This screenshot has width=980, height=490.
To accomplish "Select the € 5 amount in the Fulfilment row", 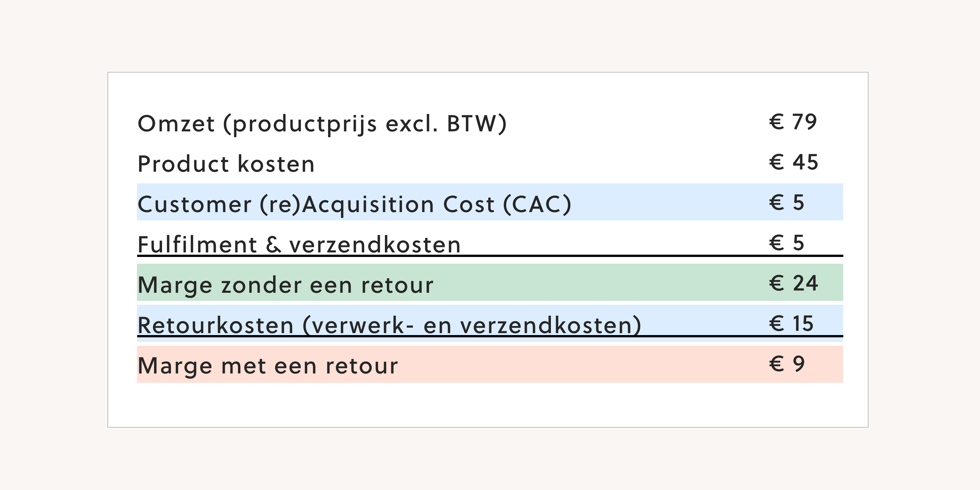I will (x=787, y=243).
